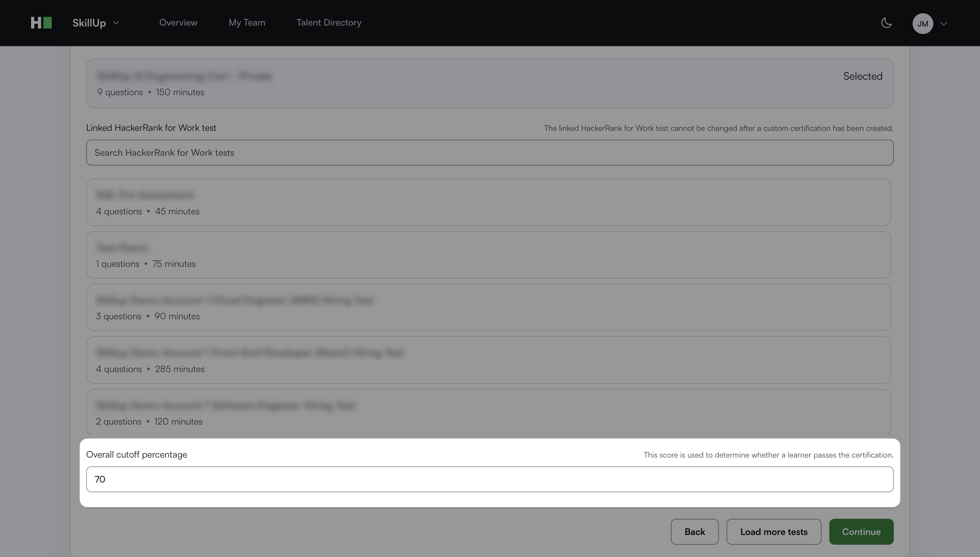This screenshot has height=557, width=980.
Task: Expand the SkillUp product dropdown
Action: (116, 23)
